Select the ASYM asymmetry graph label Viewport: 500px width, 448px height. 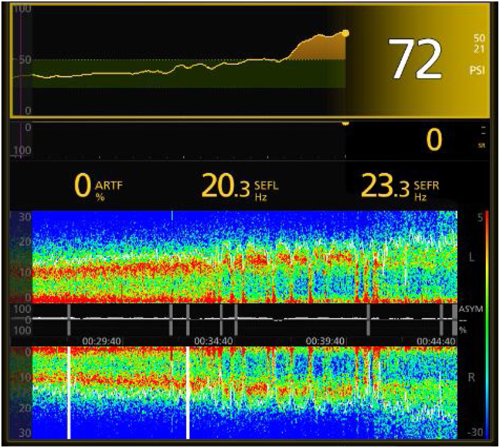point(470,309)
